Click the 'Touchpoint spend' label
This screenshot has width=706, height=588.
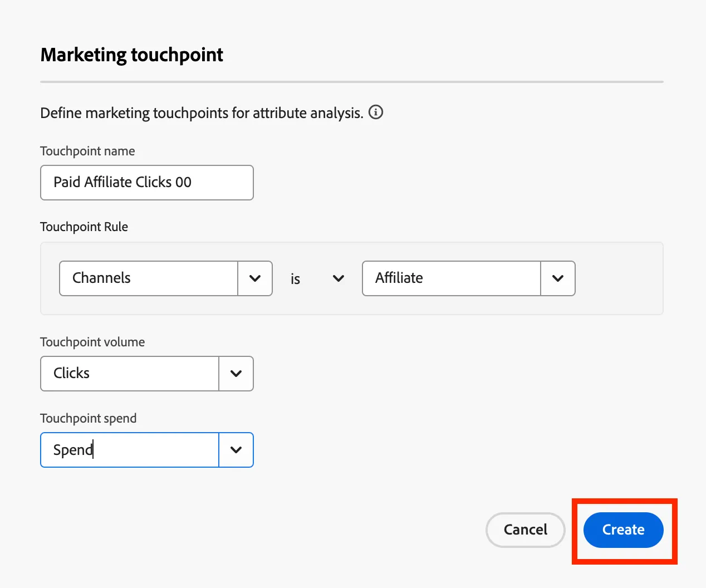click(x=89, y=418)
